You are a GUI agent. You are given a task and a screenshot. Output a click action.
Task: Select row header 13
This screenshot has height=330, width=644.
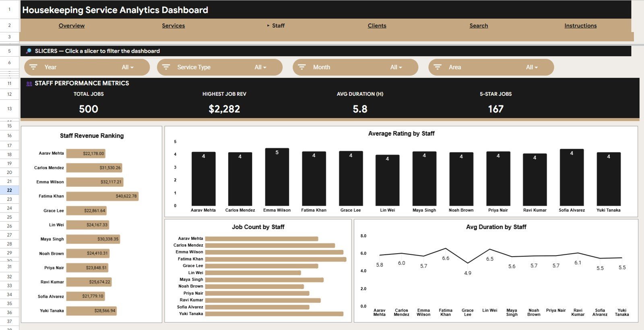coord(9,109)
